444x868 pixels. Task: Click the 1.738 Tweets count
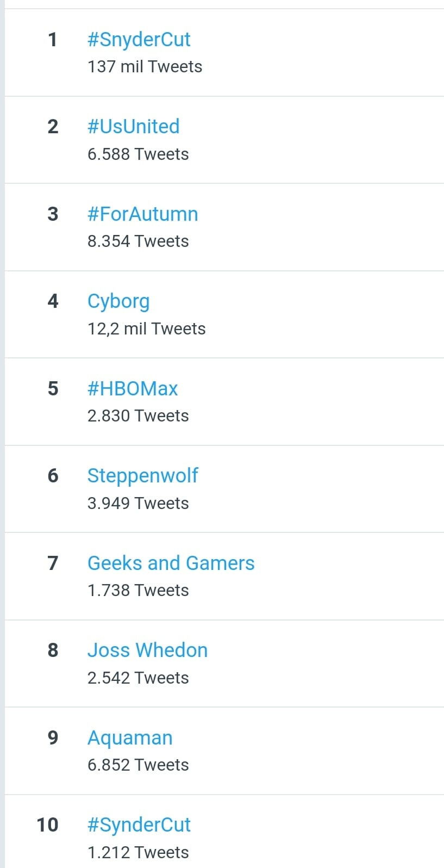tap(138, 591)
